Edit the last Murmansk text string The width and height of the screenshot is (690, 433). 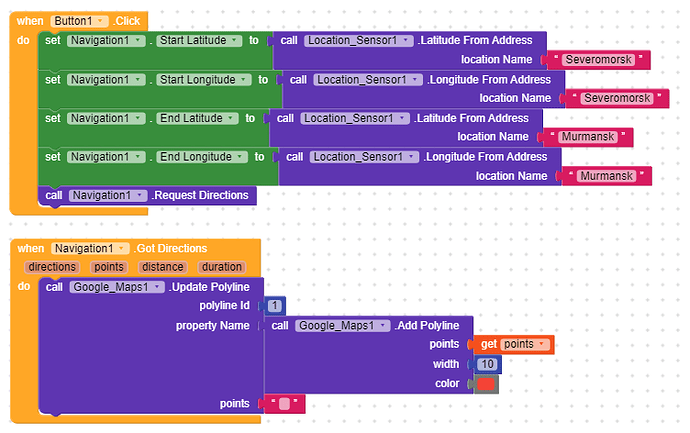[x=607, y=176]
